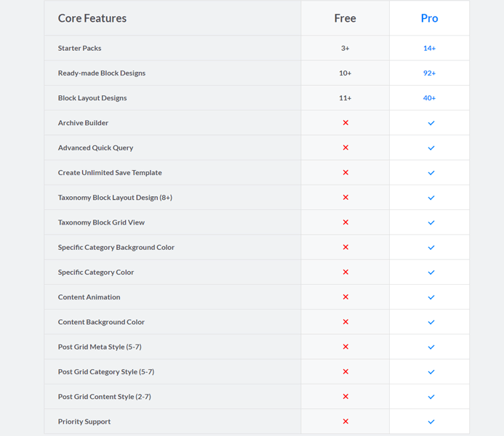Image resolution: width=504 pixels, height=436 pixels.
Task: Click the 40+ Block Layout Designs value
Action: [429, 98]
